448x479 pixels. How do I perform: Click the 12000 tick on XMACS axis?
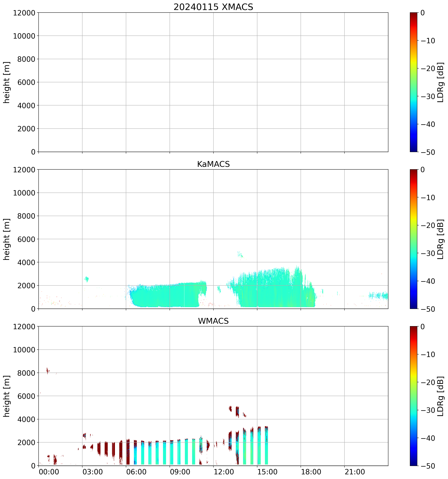coord(24,13)
